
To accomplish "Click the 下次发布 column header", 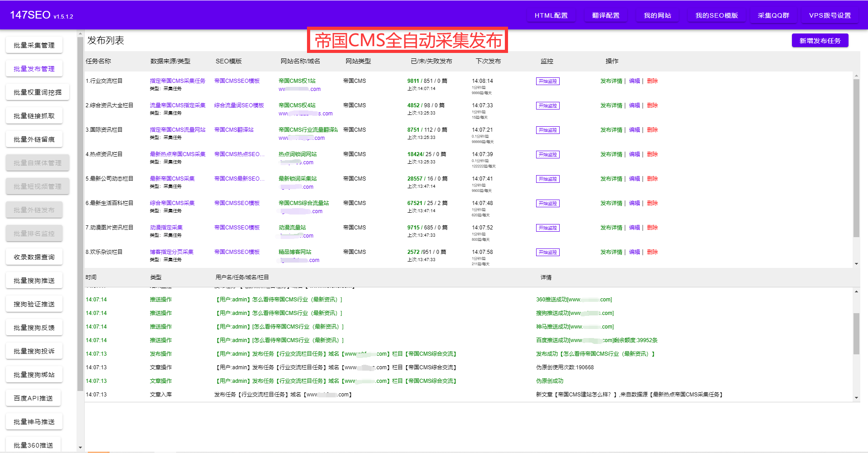I will coord(488,61).
